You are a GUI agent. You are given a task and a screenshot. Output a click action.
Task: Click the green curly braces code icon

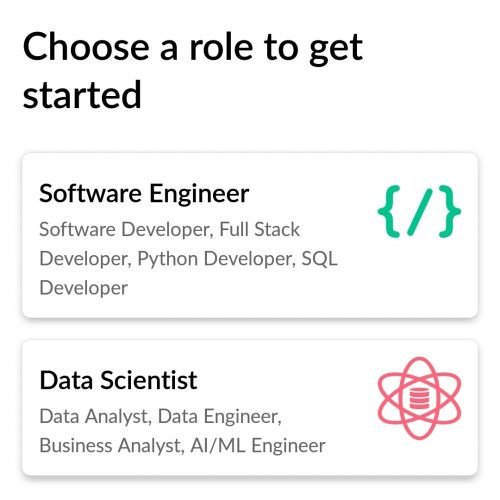point(419,211)
